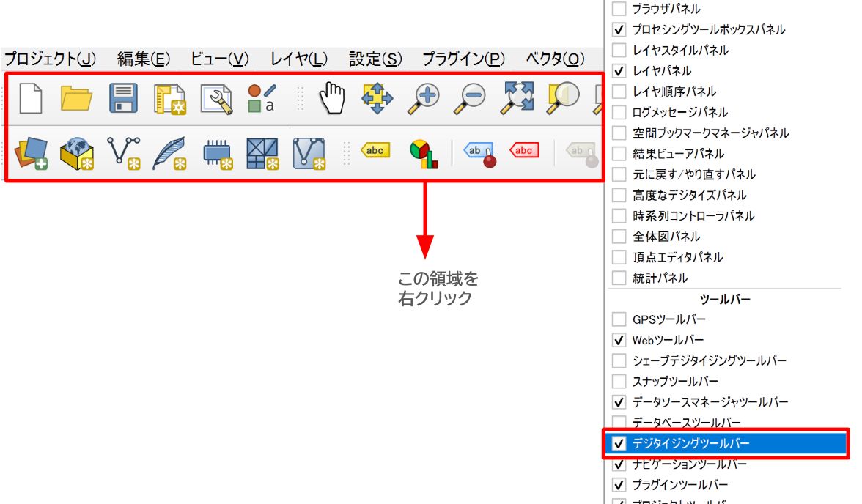Image resolution: width=862 pixels, height=504 pixels.
Task: Show the 結果ビューアパネル
Action: (x=619, y=153)
